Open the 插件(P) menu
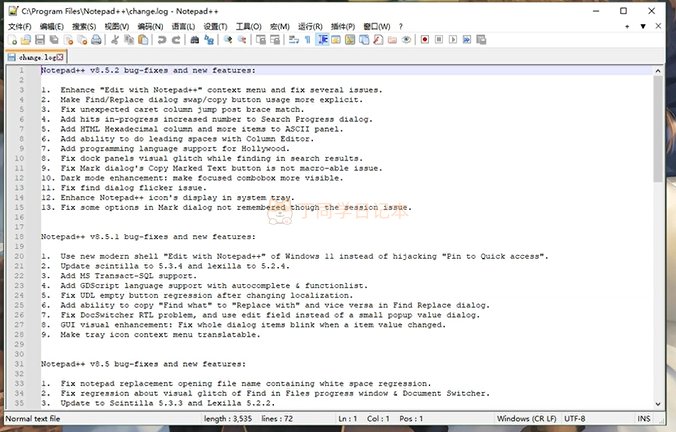This screenshot has height=432, width=676. tap(343, 27)
